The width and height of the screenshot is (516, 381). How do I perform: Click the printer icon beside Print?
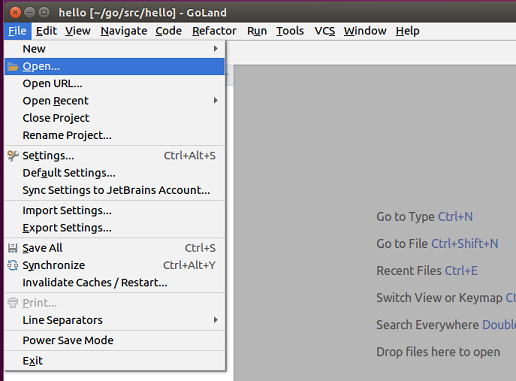click(x=13, y=303)
